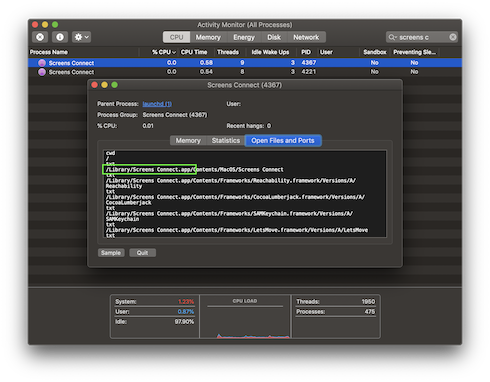Viewport: 490px width, 382px height.
Task: Sort by the CPU Time column header
Action: [194, 52]
